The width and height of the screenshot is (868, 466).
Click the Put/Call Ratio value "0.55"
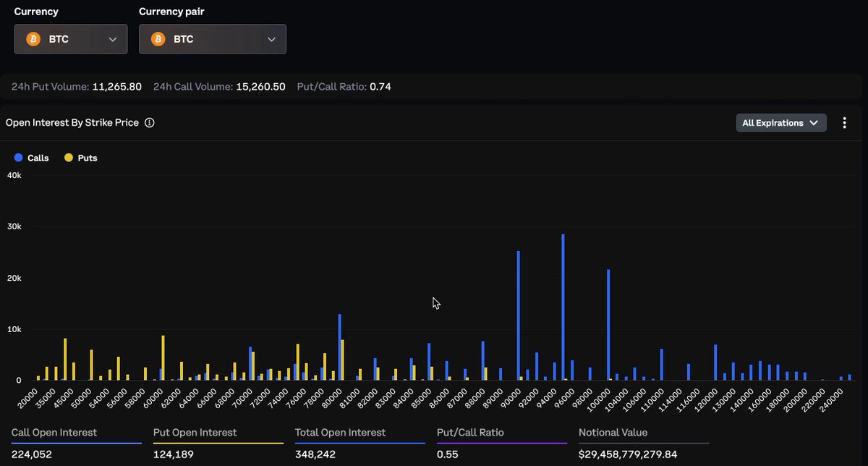[448, 454]
